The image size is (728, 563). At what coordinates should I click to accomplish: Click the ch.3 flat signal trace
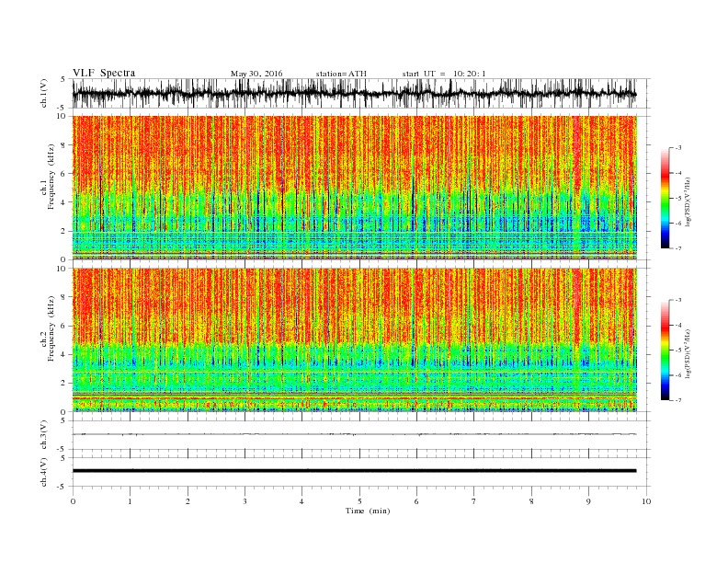354,434
